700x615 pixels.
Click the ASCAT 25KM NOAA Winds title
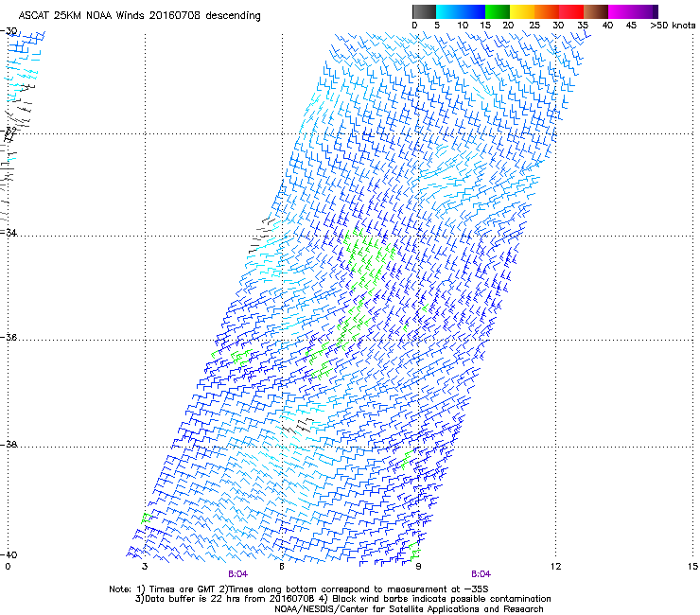point(139,16)
